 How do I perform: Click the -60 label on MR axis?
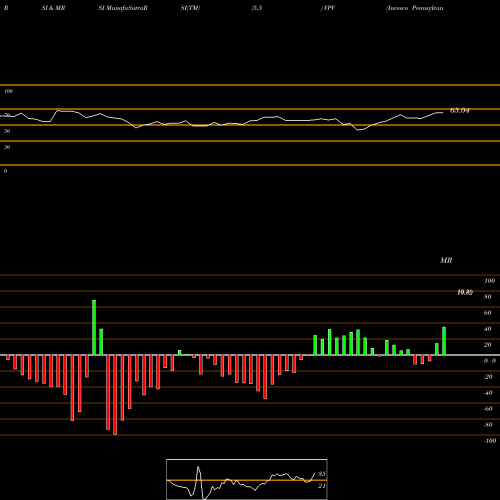point(488,409)
